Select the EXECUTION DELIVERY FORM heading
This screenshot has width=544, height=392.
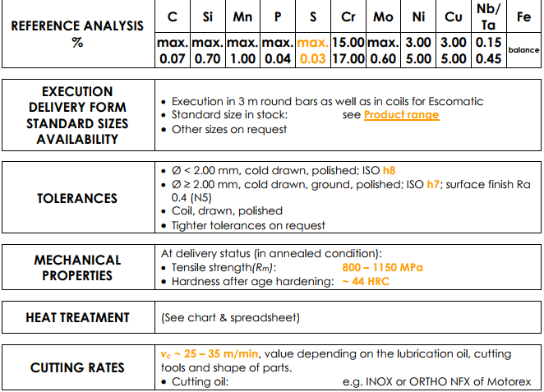point(77,115)
